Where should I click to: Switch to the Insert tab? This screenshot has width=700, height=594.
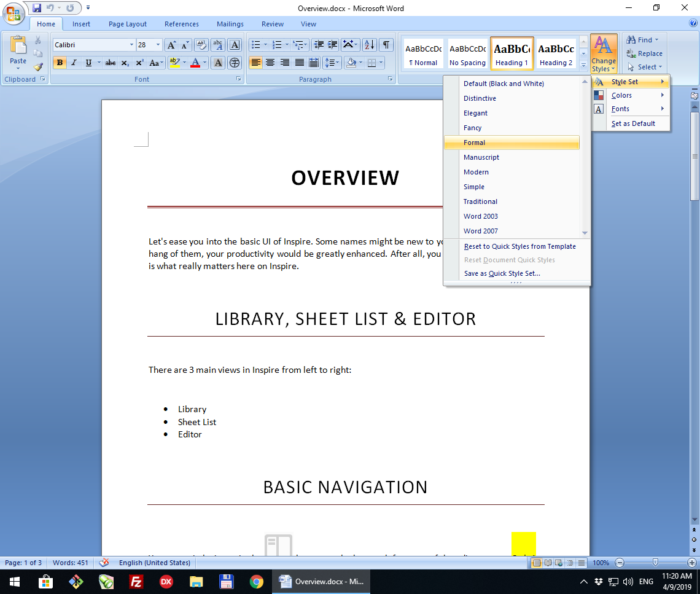[81, 24]
